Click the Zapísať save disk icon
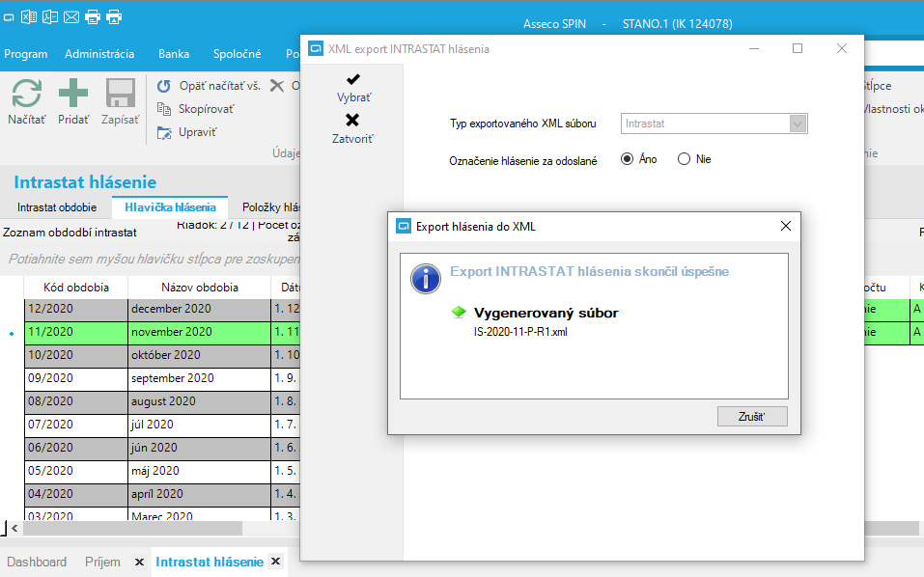Image resolution: width=924 pixels, height=577 pixels. coord(121,94)
